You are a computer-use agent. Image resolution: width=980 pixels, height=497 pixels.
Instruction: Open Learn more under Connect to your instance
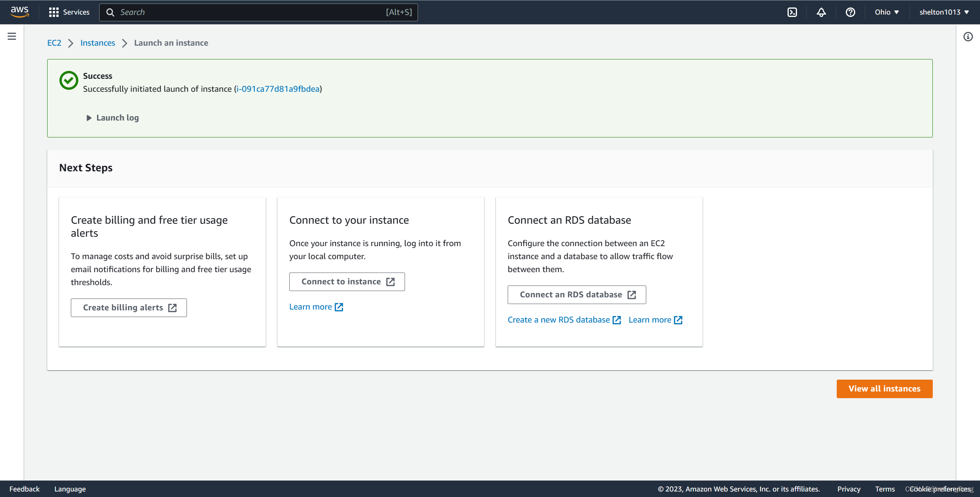pos(311,307)
